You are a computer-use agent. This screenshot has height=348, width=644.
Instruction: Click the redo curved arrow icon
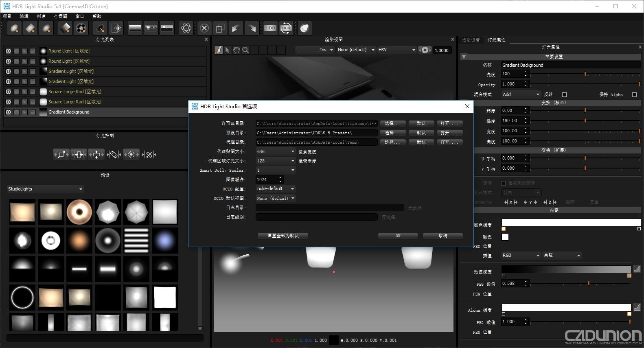coord(252,28)
